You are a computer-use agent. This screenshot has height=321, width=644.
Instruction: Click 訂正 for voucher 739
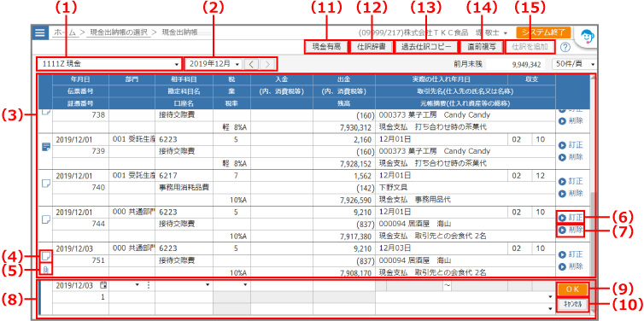pos(571,145)
